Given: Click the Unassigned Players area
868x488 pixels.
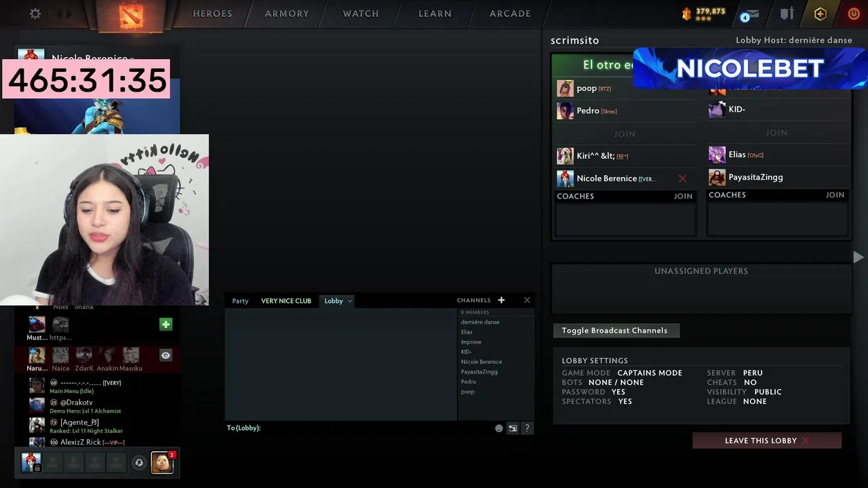Looking at the screenshot, I should pyautogui.click(x=701, y=288).
